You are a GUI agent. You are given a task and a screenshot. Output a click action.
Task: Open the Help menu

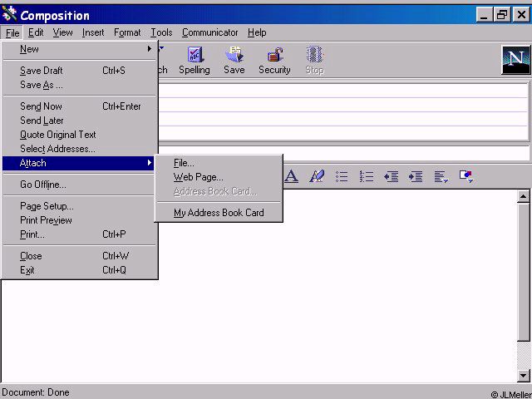257,32
